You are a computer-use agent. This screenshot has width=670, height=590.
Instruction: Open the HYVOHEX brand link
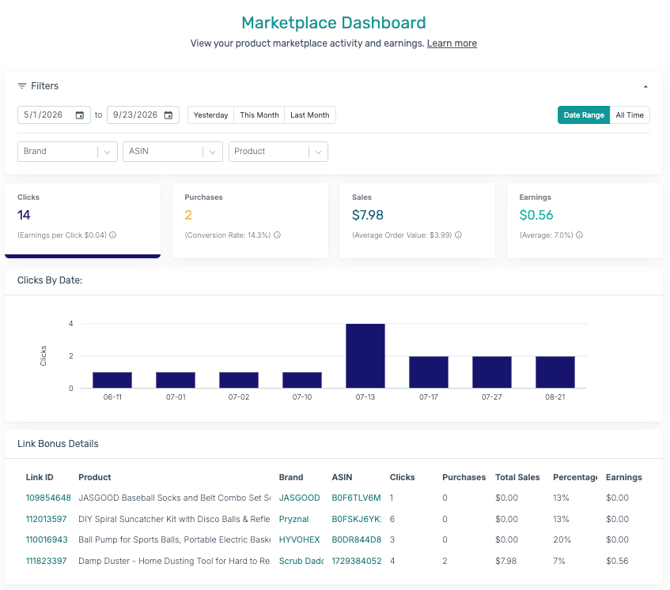coord(300,540)
